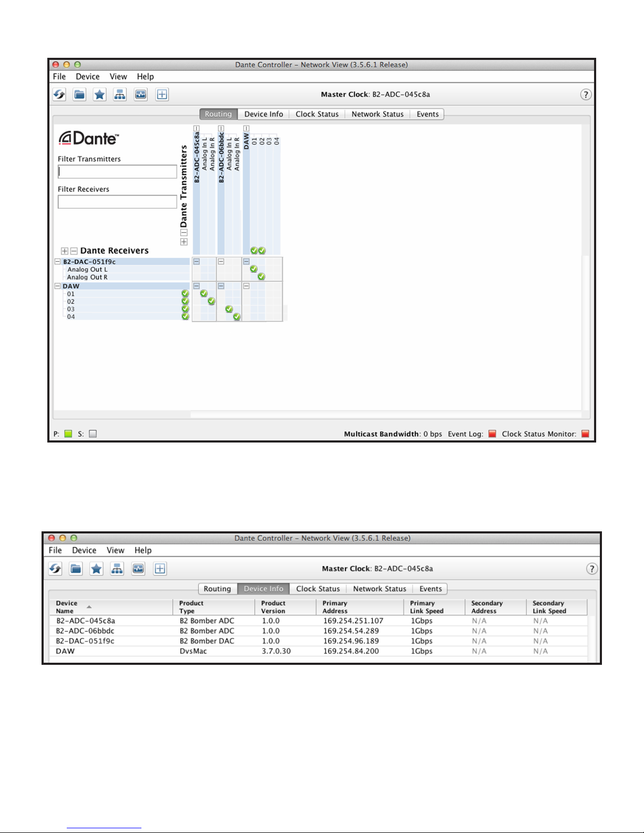
Task: Toggle DAW 02 subscription to B2-ADC-045c8a In R
Action: point(211,301)
